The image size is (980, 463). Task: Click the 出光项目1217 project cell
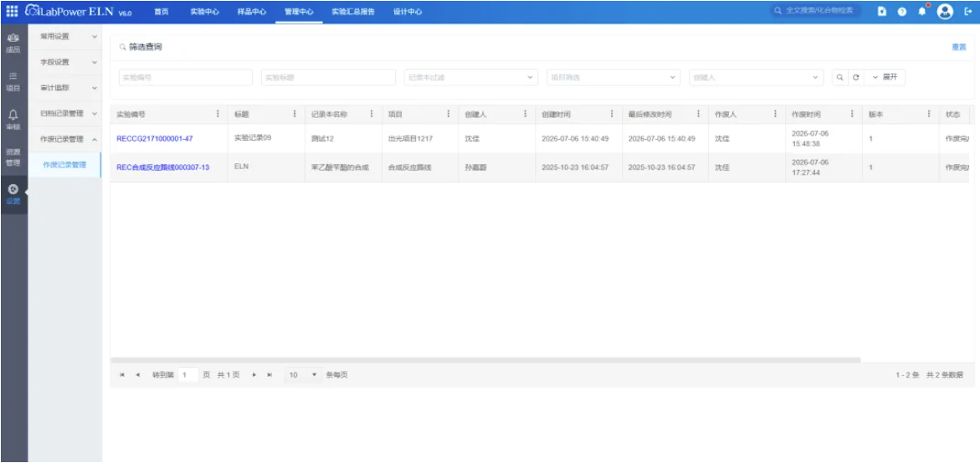point(409,138)
